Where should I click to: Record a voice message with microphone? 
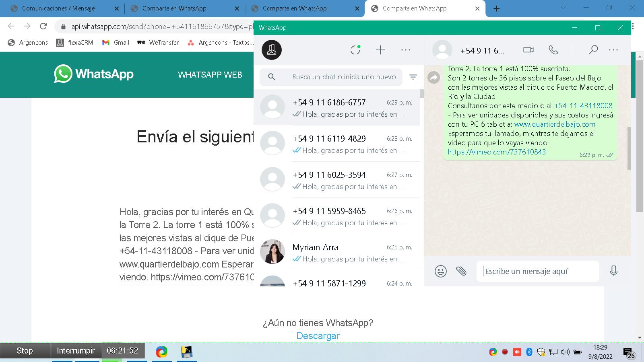(613, 271)
